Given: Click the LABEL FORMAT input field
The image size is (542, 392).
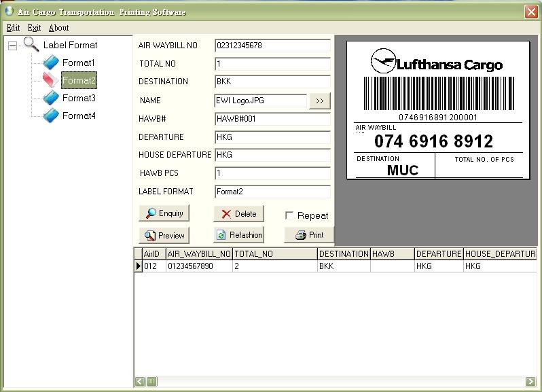Looking at the screenshot, I should 272,192.
